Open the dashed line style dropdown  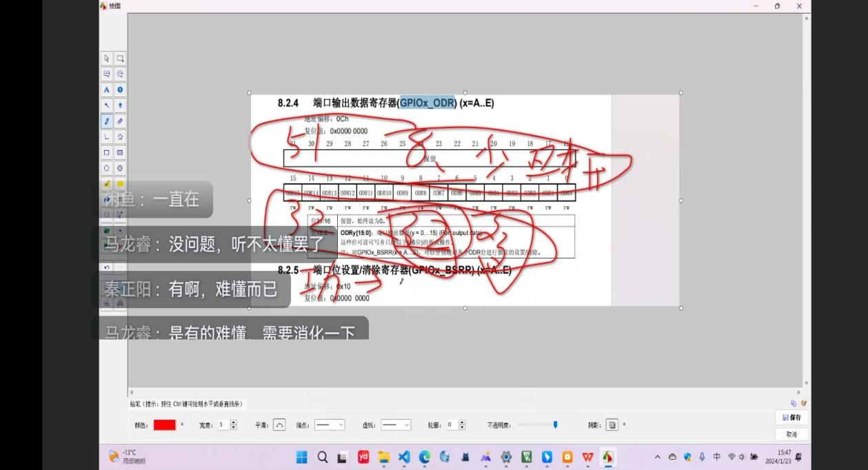tap(396, 425)
